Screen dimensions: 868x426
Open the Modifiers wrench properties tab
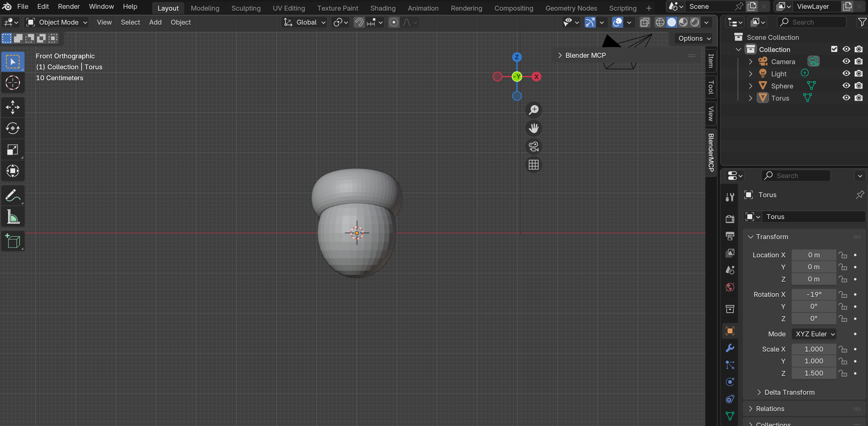tap(730, 348)
